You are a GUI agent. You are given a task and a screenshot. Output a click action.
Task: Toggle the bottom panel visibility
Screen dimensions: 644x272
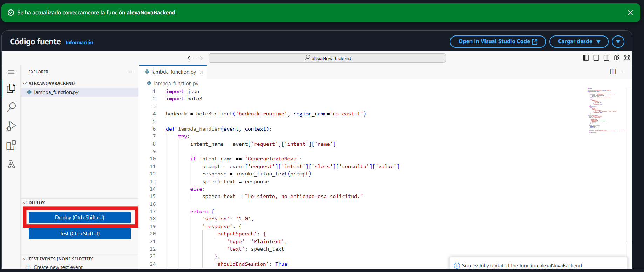596,58
